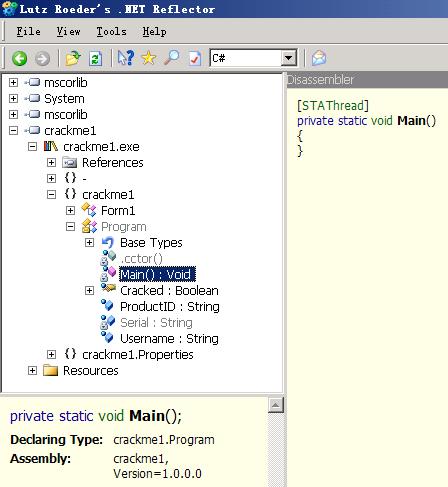448x487 pixels.
Task: Click the ProductID field icon
Action: (107, 306)
